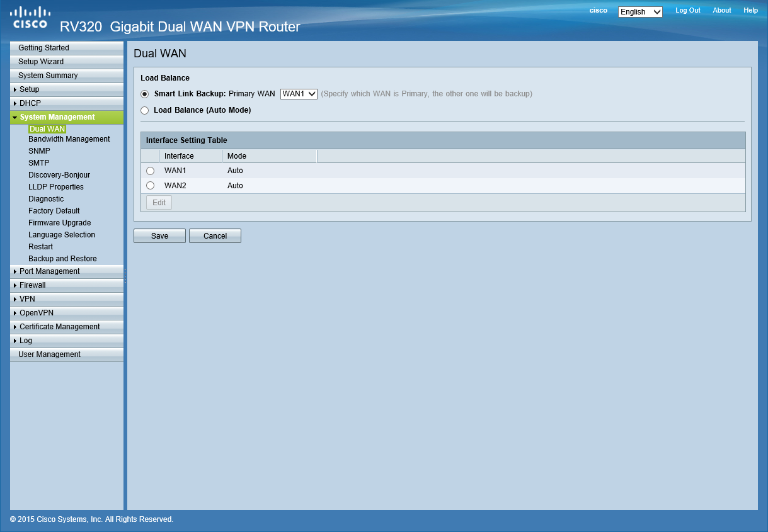Expand the Certificate Management section

(67, 327)
